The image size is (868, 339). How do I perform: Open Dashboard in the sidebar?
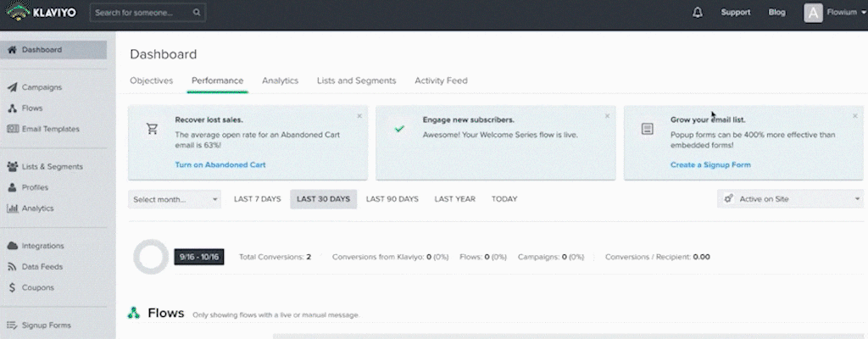(53, 50)
